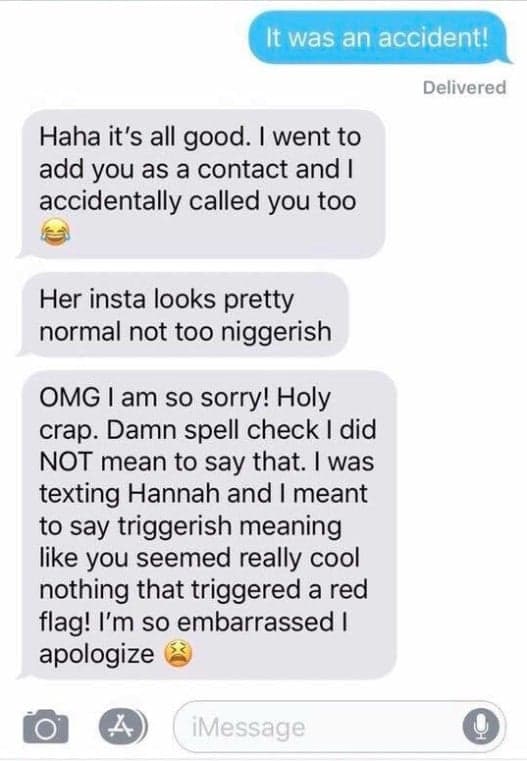
Task: Tap the Delivered status label
Action: 464,87
